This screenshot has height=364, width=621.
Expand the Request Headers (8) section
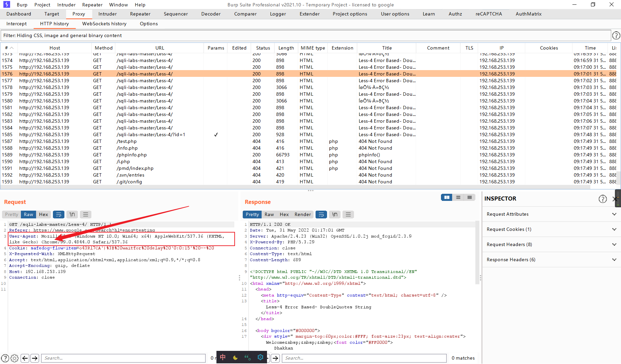pyautogui.click(x=552, y=244)
